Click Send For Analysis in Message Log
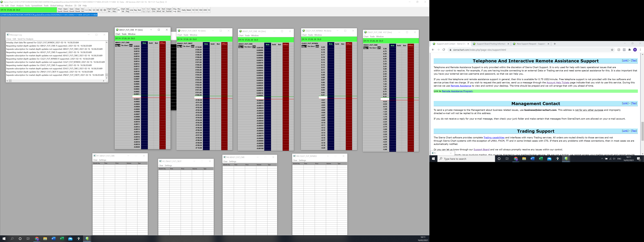The height and width of the screenshot is (242, 644). click(25, 39)
